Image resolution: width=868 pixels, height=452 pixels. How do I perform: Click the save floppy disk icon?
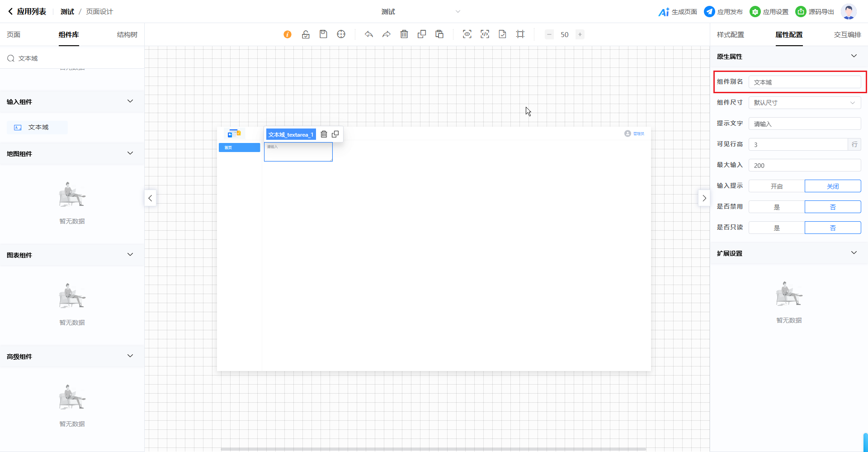pyautogui.click(x=323, y=34)
